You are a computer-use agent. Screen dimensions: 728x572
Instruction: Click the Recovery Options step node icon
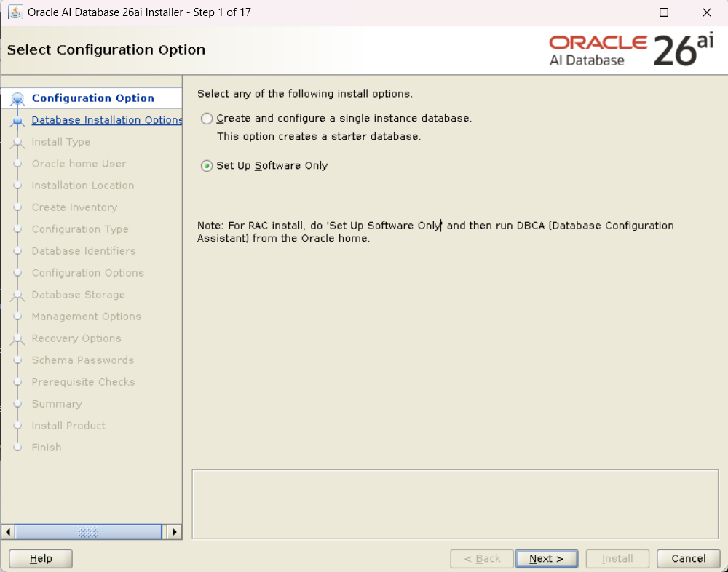point(18,339)
